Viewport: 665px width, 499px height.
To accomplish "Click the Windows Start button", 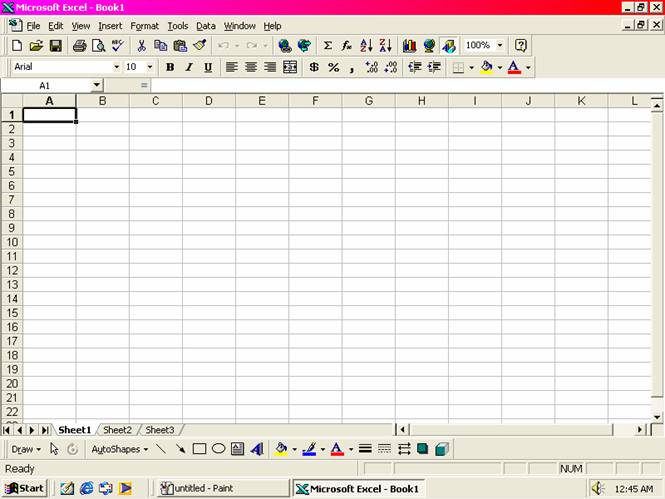I will point(25,488).
